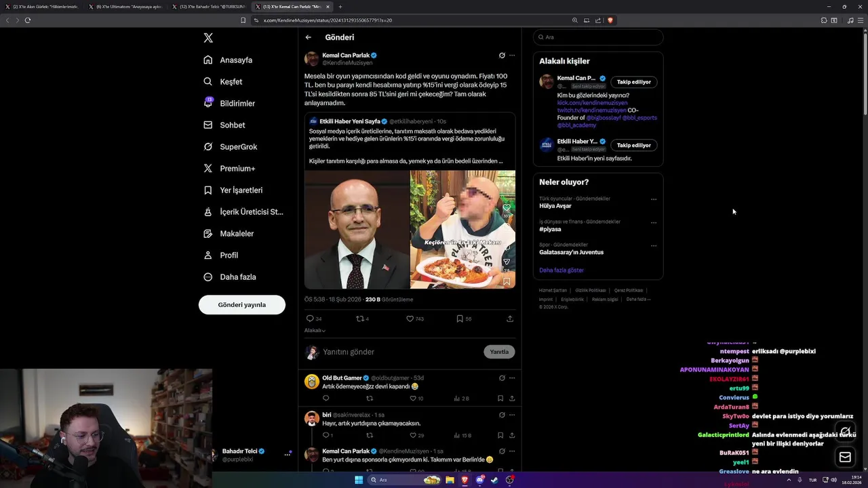Open a new browser tab with plus
868x488 pixels.
[x=340, y=7]
